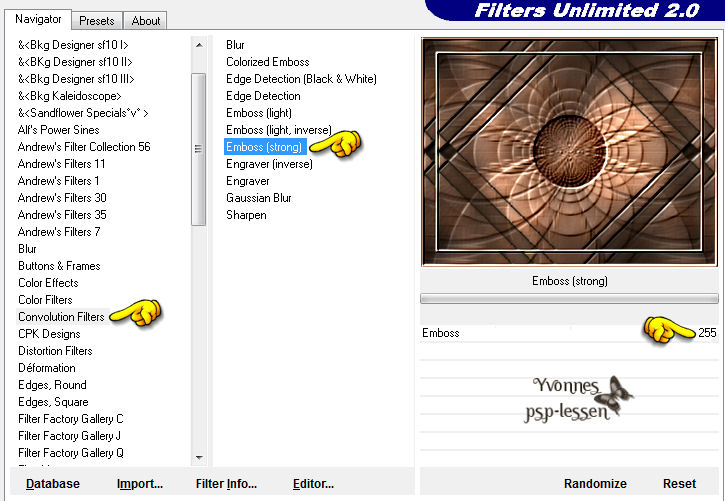Click the Import... button
The height and width of the screenshot is (501, 725).
(x=140, y=483)
